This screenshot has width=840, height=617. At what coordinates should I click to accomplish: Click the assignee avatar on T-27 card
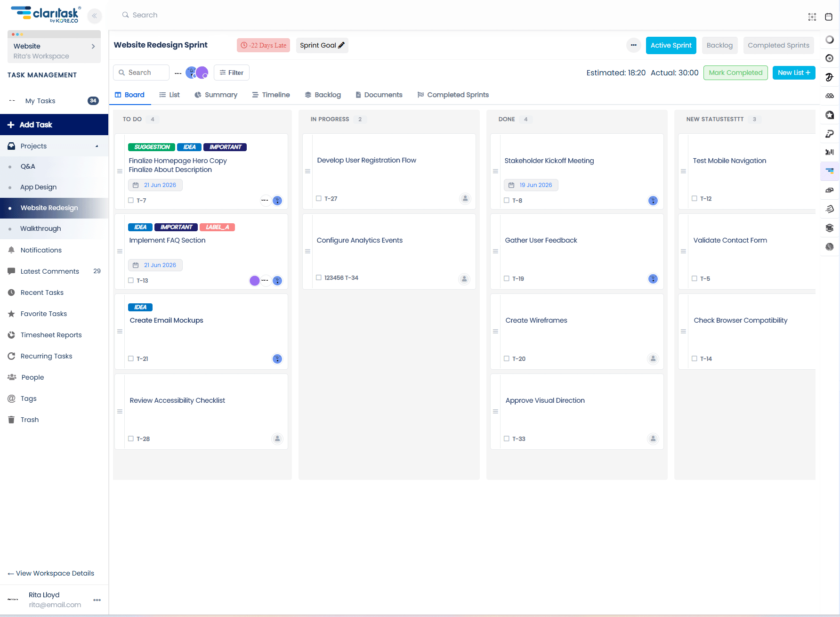pos(465,199)
